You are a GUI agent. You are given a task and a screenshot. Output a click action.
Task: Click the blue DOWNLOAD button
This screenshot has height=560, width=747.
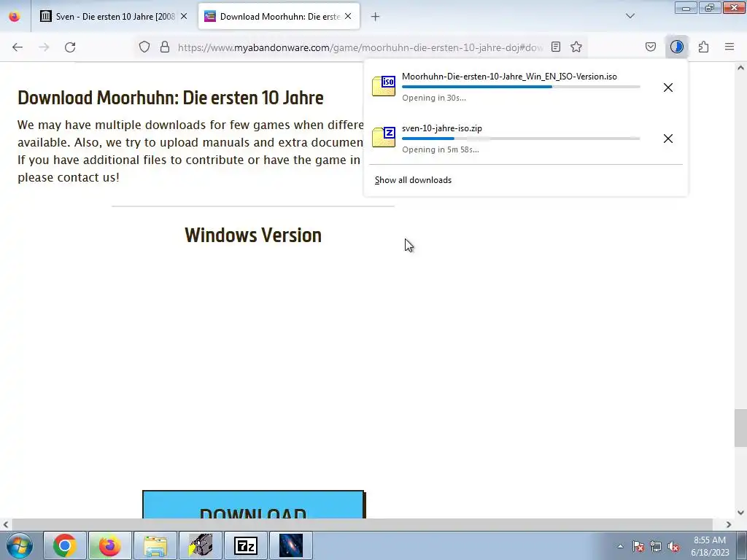[x=253, y=505]
